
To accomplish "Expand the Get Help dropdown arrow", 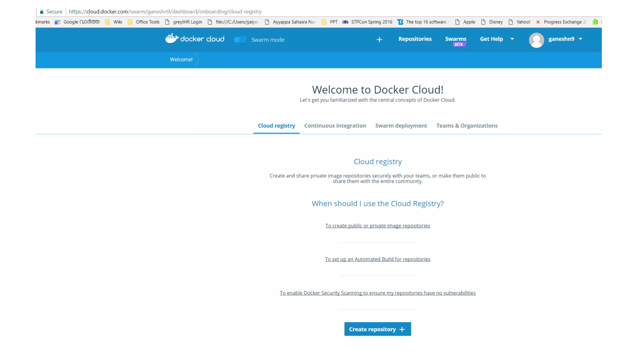I will (512, 39).
